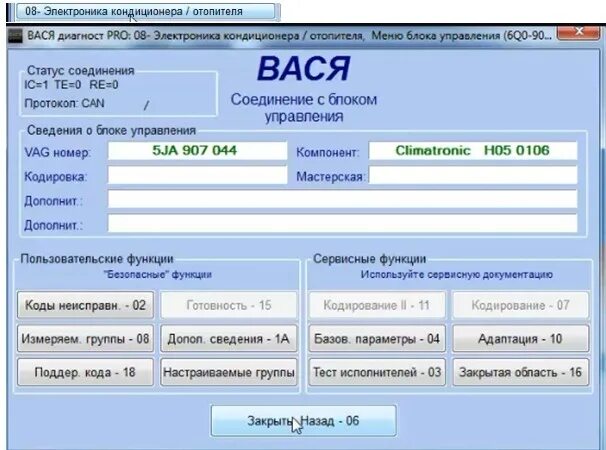Click the Соединение с блоком управления text

[x=304, y=108]
